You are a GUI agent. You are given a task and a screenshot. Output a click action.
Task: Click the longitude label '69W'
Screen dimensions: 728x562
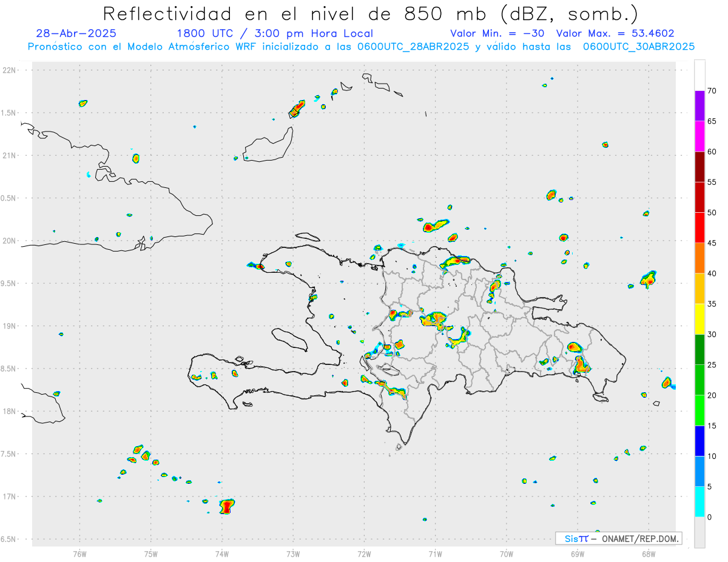tap(578, 554)
